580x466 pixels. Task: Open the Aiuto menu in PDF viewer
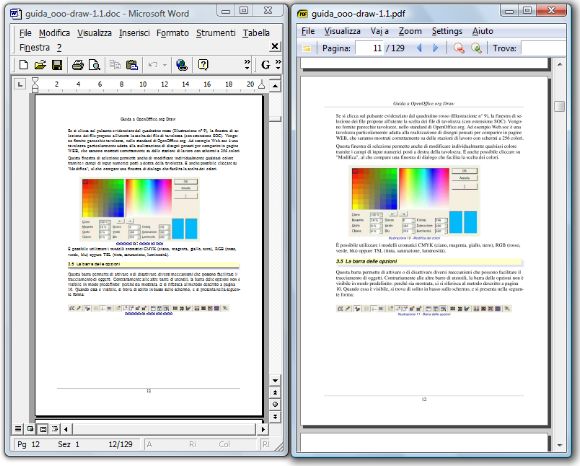(x=483, y=31)
